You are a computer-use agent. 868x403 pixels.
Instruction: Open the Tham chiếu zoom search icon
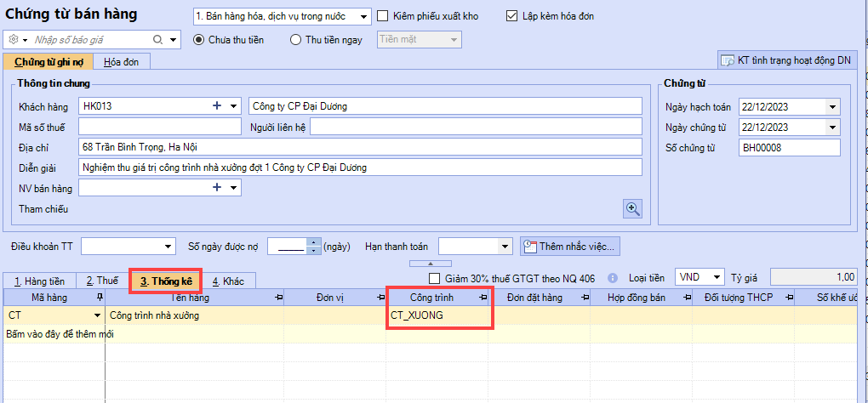tap(632, 208)
